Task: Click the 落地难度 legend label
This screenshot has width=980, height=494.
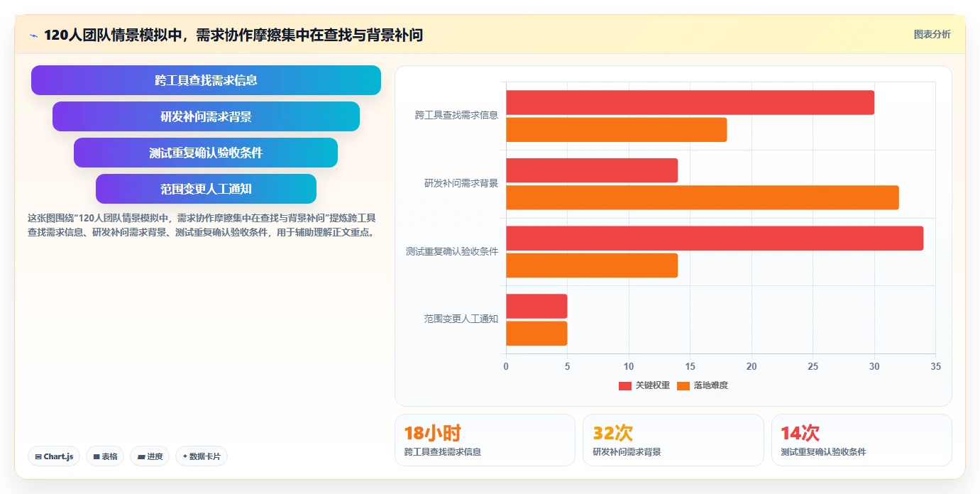Action: 711,385
